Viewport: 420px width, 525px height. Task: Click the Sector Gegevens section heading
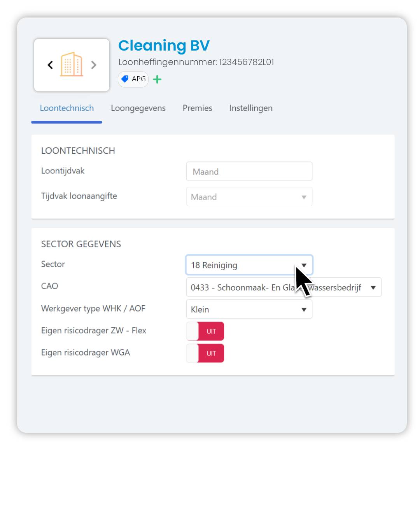(81, 244)
